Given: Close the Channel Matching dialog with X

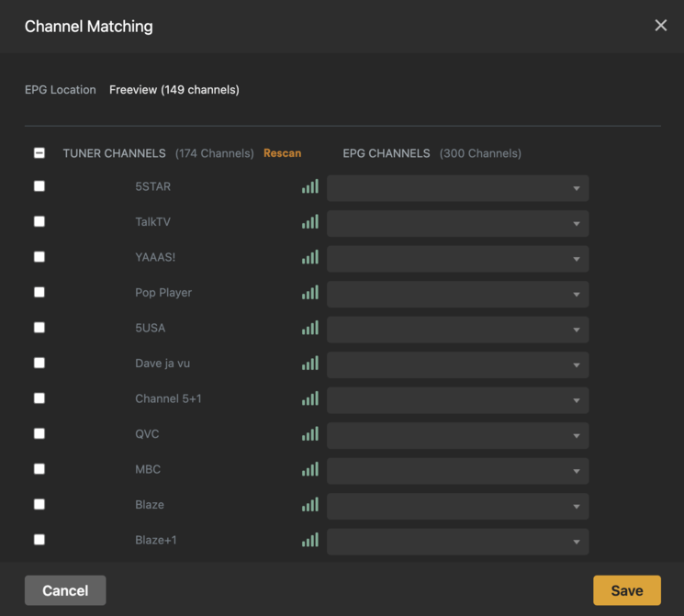Looking at the screenshot, I should (660, 26).
